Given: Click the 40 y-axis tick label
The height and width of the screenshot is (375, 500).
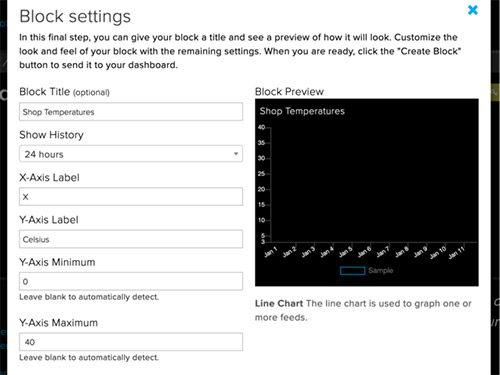Looking at the screenshot, I should 261,127.
